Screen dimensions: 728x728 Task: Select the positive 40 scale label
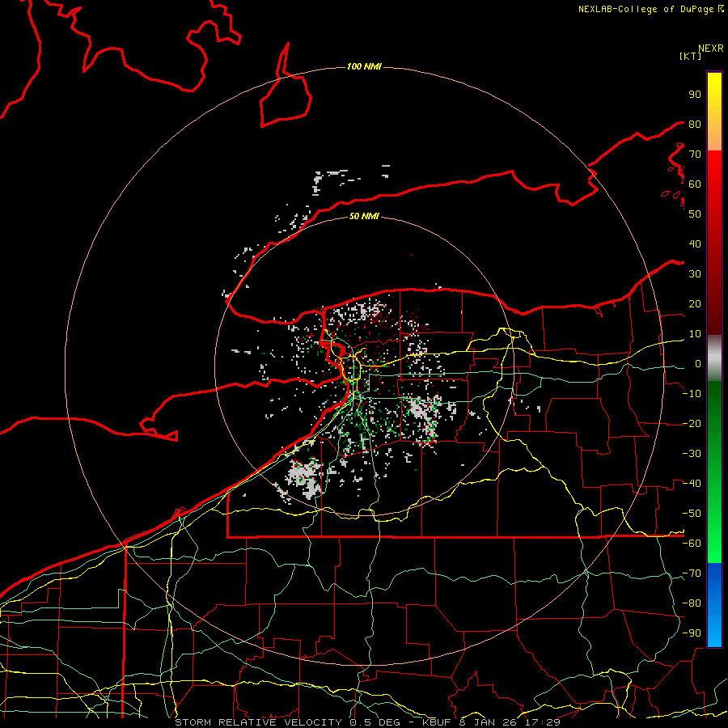[695, 243]
